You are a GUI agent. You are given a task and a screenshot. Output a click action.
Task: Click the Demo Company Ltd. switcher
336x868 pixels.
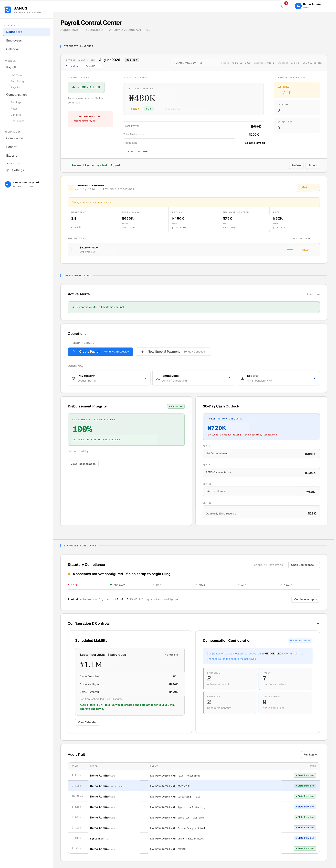pos(27,184)
